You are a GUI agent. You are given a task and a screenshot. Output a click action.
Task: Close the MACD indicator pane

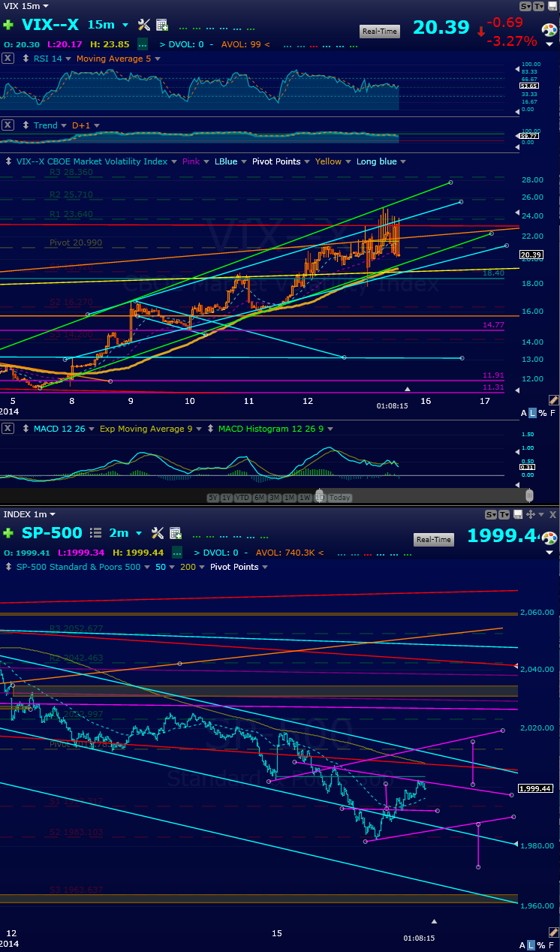pyautogui.click(x=8, y=429)
